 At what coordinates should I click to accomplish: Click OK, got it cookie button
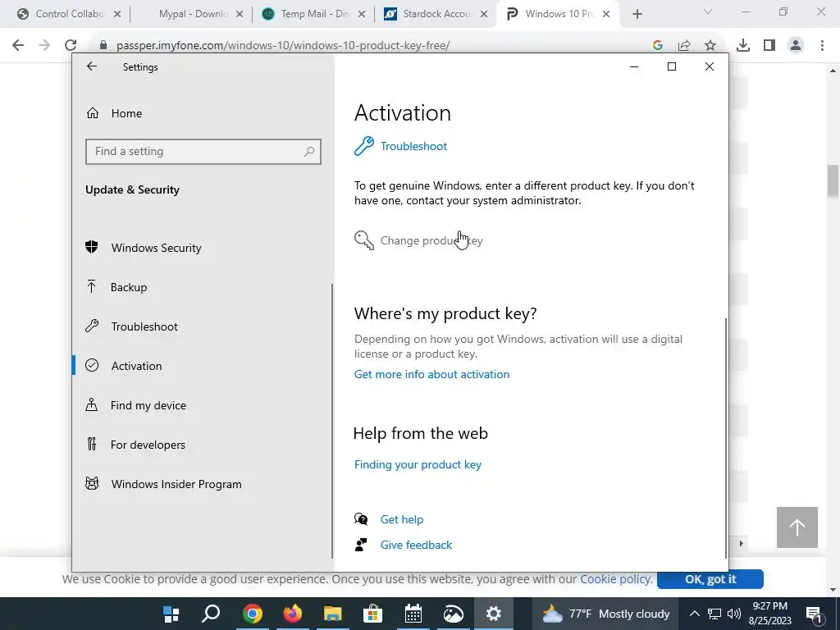(710, 579)
